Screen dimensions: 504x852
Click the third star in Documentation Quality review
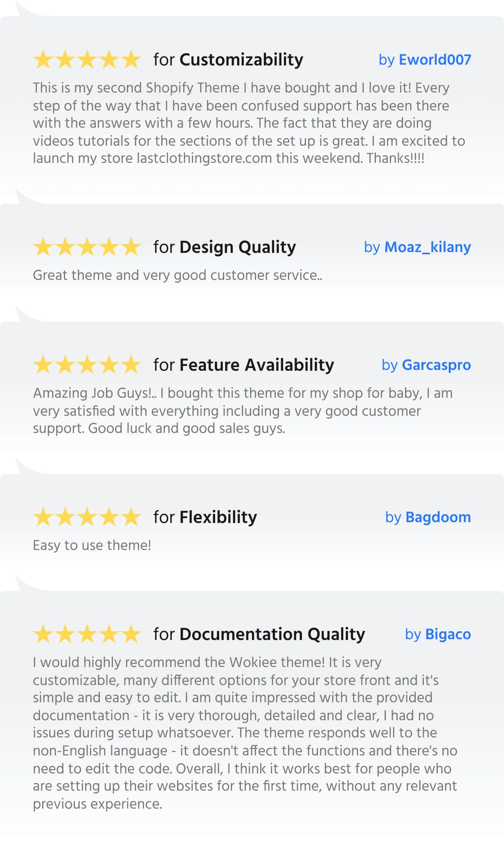pyautogui.click(x=87, y=634)
